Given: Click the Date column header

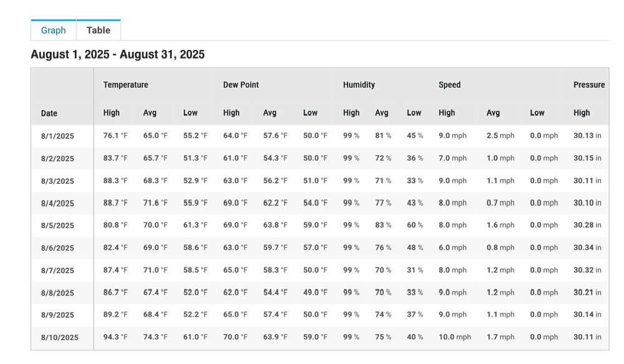Looking at the screenshot, I should pos(49,113).
